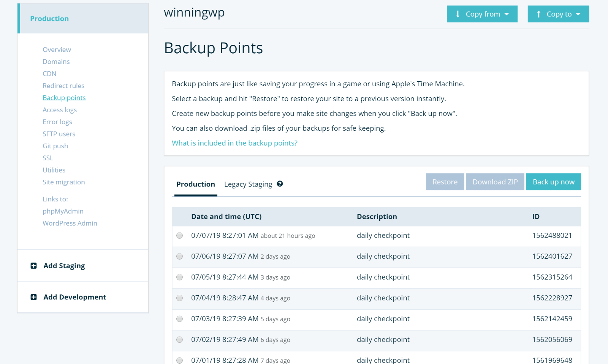
Task: Click the Restore button
Action: pos(445,182)
